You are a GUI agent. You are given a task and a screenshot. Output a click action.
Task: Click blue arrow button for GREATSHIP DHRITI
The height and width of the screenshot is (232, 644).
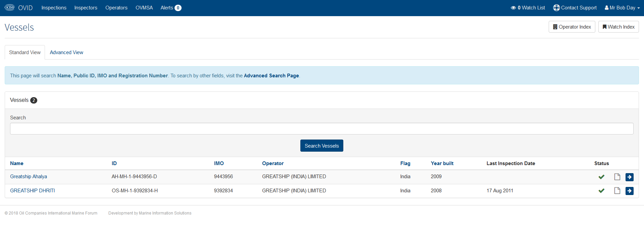click(x=630, y=191)
